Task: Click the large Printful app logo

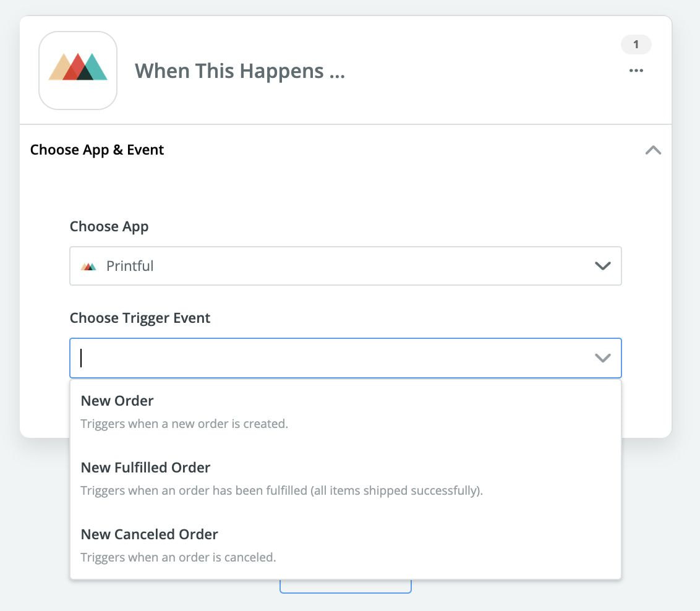Action: [x=78, y=70]
